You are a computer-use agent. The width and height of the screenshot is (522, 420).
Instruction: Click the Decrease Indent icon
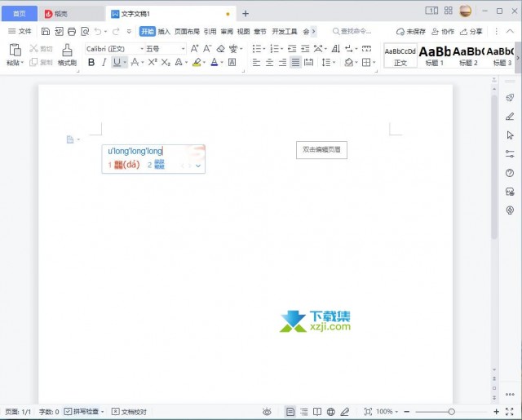tap(292, 49)
